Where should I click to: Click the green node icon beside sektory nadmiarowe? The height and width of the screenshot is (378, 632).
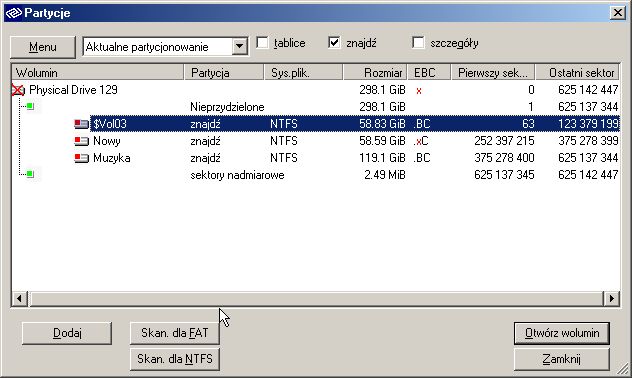point(30,174)
